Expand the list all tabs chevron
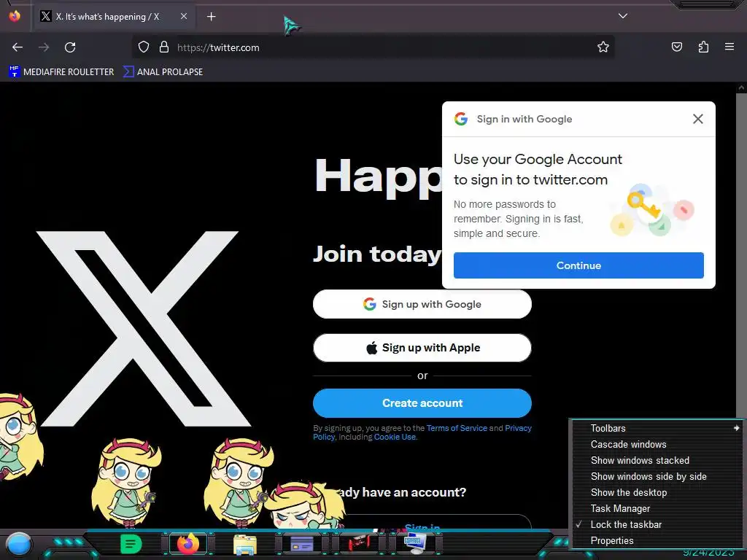The width and height of the screenshot is (747, 560). point(623,16)
